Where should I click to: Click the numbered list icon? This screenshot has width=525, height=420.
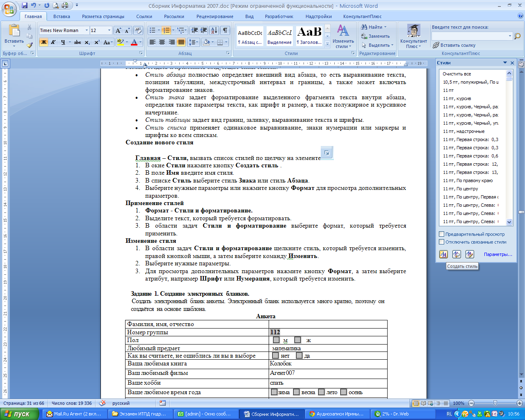coord(166,30)
